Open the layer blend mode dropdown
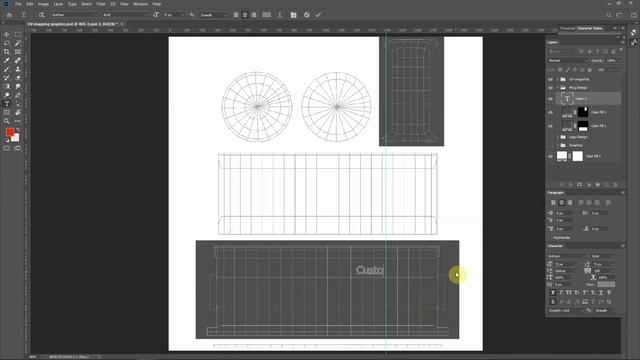The width and height of the screenshot is (640, 360). pos(568,60)
